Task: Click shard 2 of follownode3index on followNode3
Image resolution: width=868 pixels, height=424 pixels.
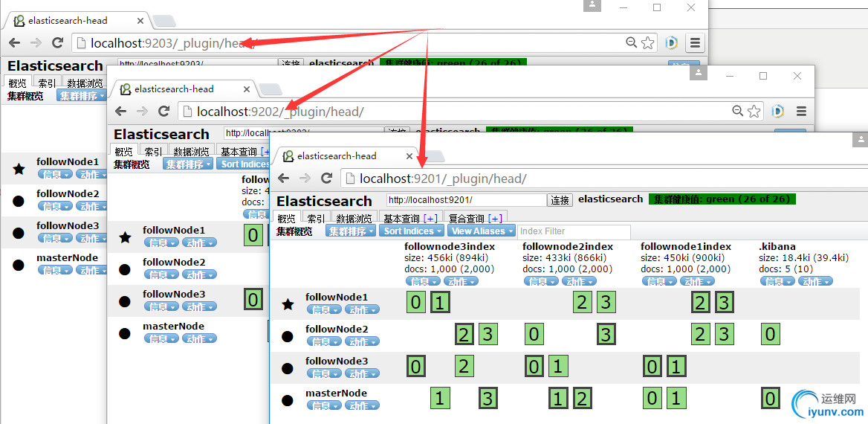Action: tap(464, 367)
